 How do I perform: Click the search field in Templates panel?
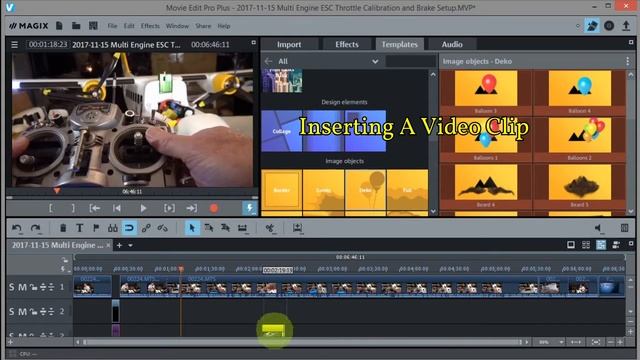coord(411,61)
